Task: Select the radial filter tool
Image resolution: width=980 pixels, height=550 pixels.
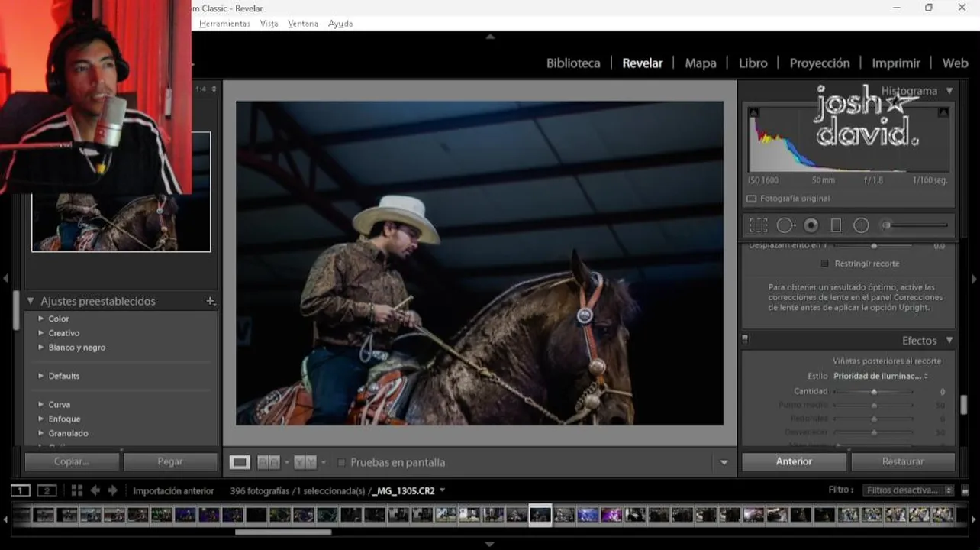Action: click(x=861, y=225)
